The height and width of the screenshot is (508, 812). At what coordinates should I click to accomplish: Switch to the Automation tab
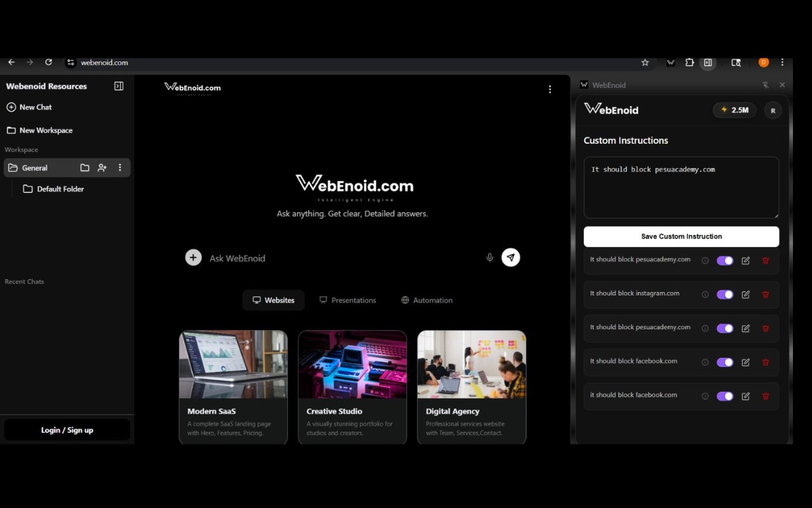point(427,300)
